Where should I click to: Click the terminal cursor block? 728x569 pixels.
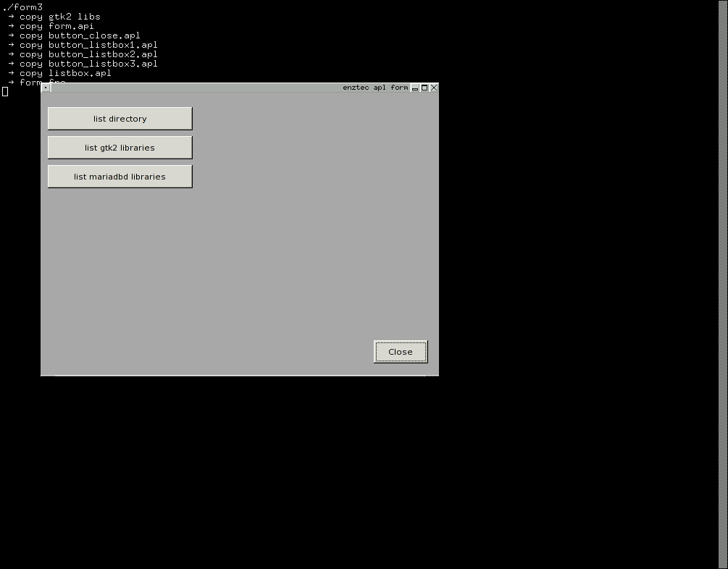coord(5,91)
